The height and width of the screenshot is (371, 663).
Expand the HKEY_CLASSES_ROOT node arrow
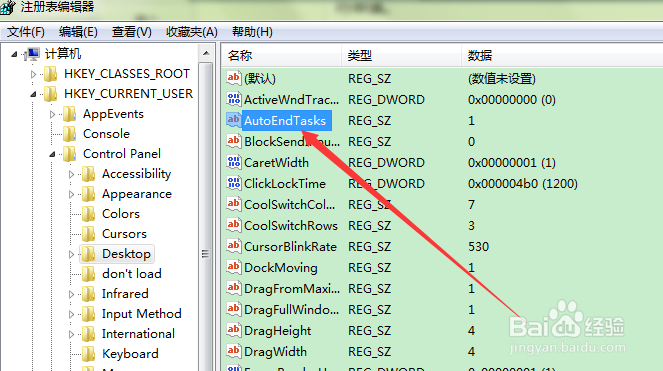pyautogui.click(x=33, y=74)
